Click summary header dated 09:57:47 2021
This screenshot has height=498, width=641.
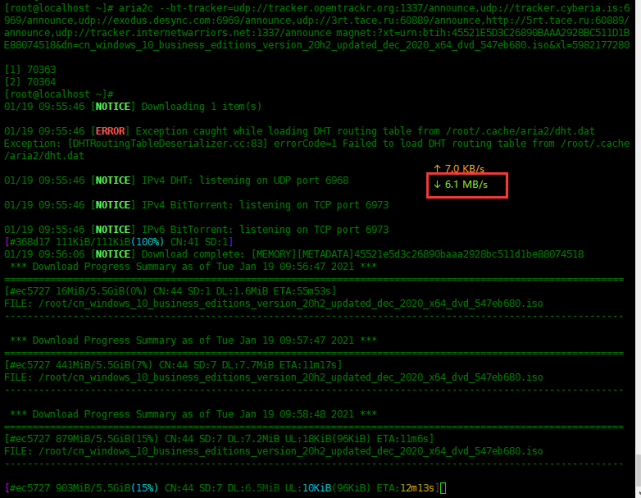point(193,340)
